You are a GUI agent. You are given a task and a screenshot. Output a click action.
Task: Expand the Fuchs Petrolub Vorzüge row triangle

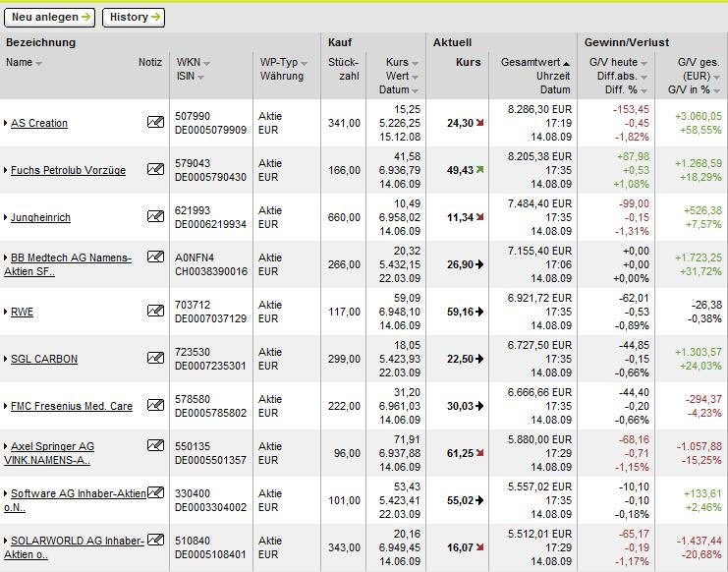point(6,170)
